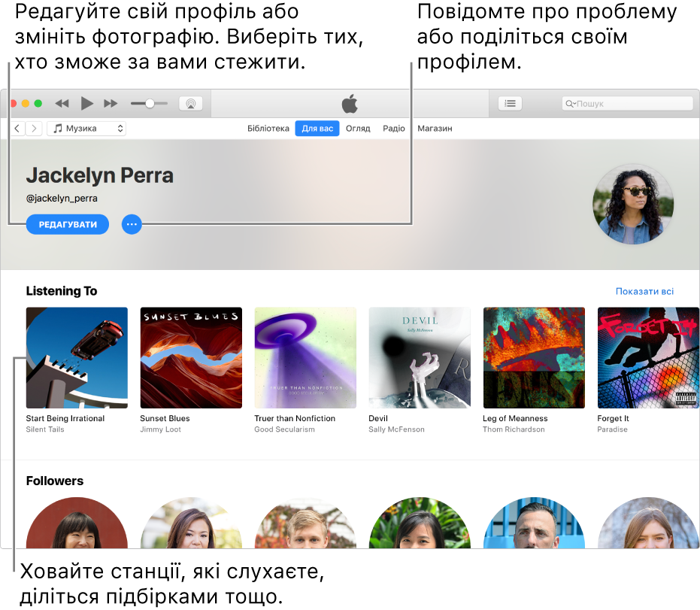Switch to the Радіо tab
Screen dimensions: 700x610
tap(394, 129)
